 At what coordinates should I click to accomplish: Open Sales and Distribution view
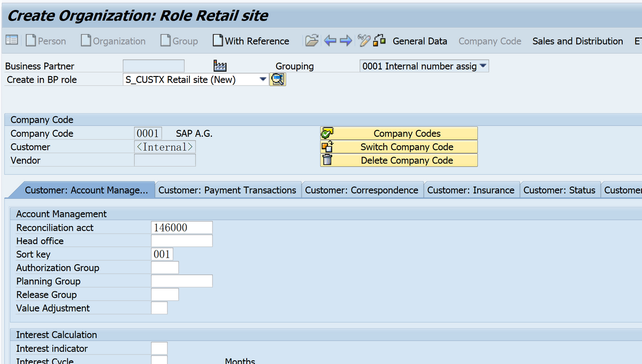pos(578,41)
